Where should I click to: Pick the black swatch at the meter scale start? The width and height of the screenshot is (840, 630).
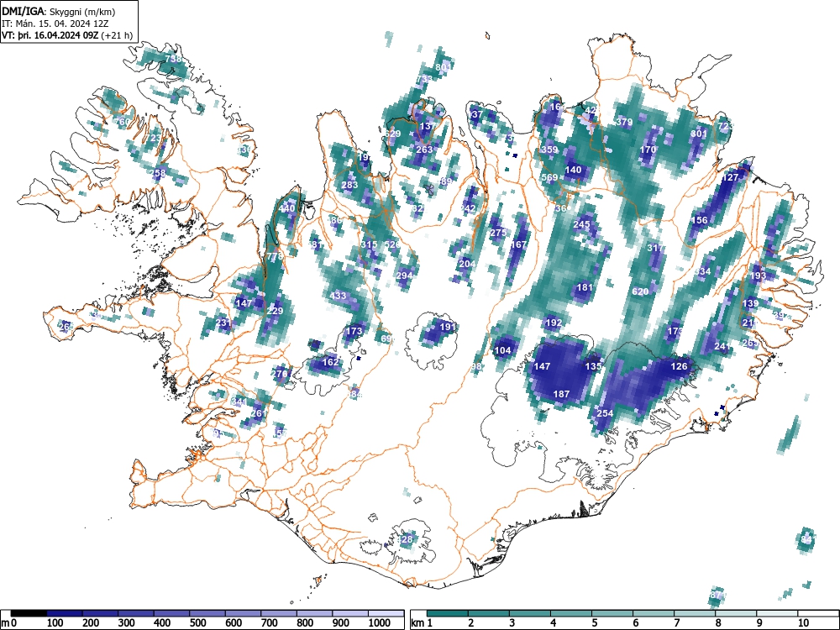(29, 613)
